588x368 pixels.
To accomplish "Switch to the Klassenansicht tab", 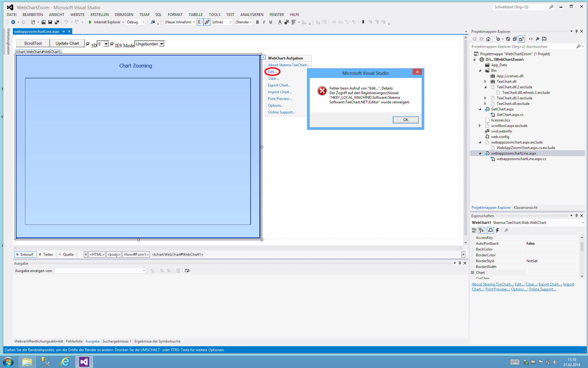I will (x=526, y=208).
